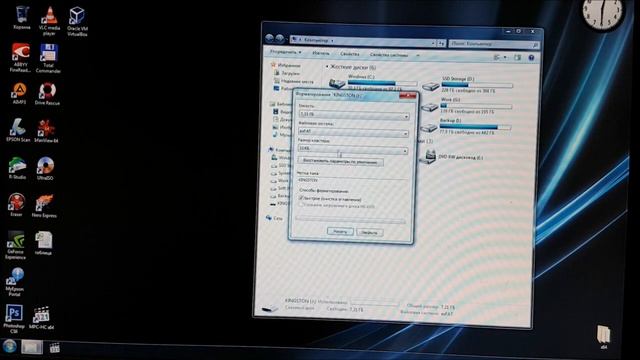
Task: Toggle the quick format checkbox
Action: (x=301, y=198)
